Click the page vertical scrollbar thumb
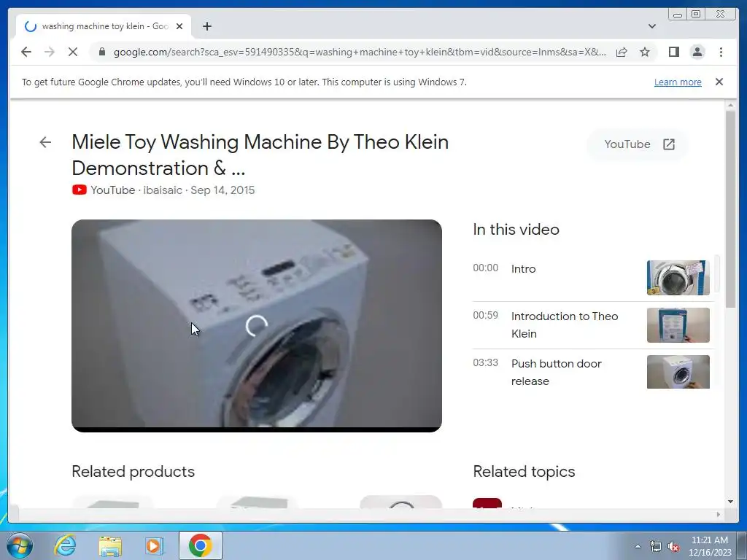Viewport: 747px width, 560px height. (x=730, y=209)
